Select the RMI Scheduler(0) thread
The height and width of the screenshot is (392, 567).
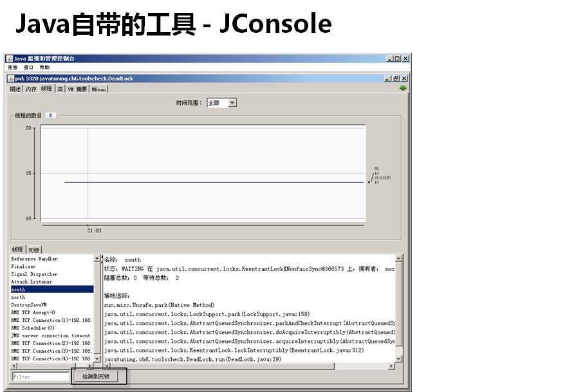52,328
